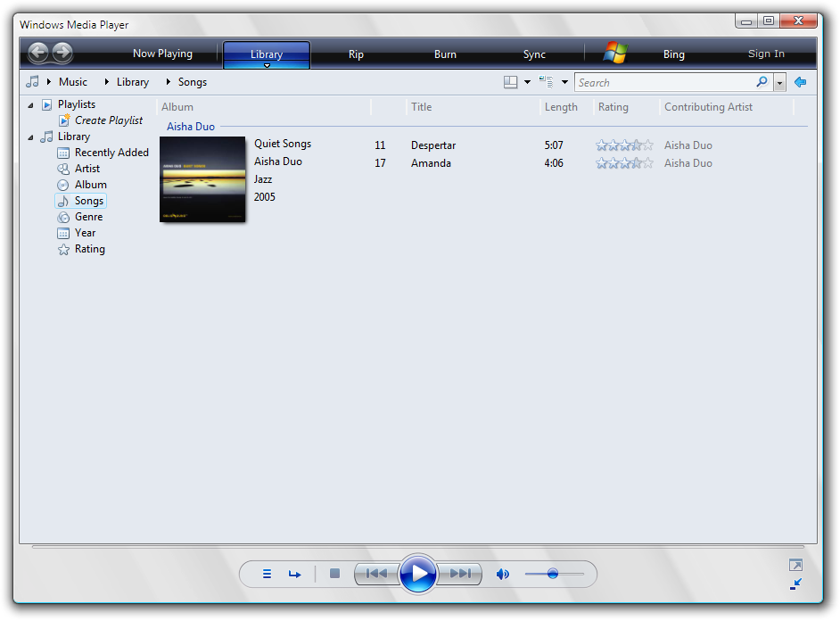This screenshot has width=840, height=621.
Task: Click the Artist icon in sidebar
Action: 63,169
